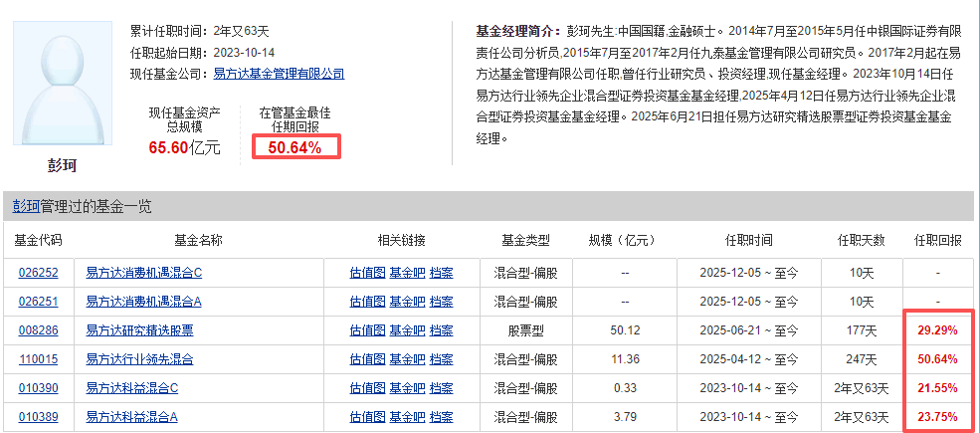Open 易方达消费机遇混合C fund page
The height and width of the screenshot is (433, 980).
click(x=143, y=273)
